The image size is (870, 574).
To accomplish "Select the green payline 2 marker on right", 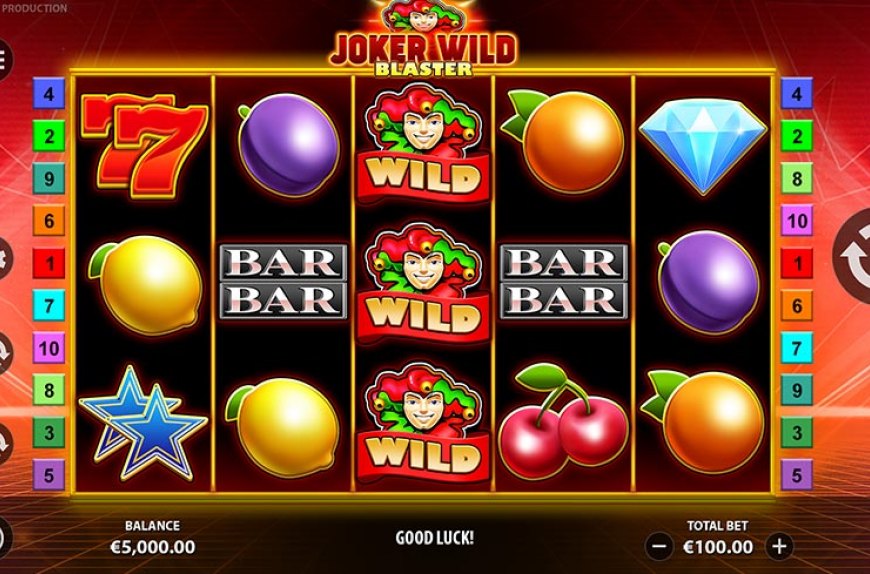I will [x=797, y=135].
